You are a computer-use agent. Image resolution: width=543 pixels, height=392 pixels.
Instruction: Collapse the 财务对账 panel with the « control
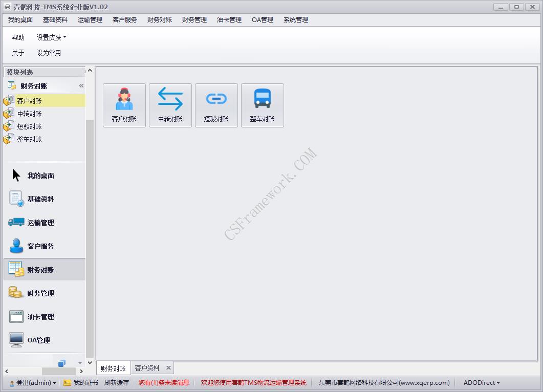[x=80, y=85]
